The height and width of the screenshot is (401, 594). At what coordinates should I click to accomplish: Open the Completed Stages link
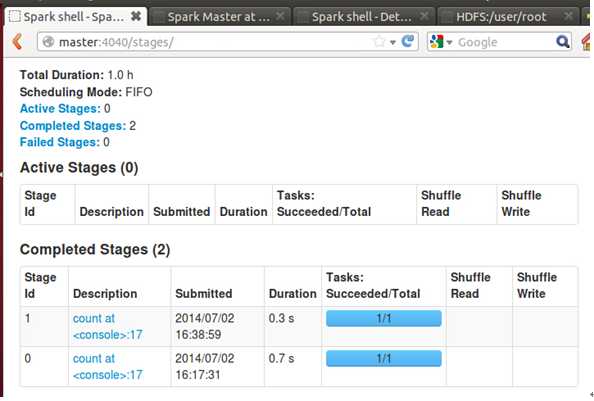pos(73,125)
